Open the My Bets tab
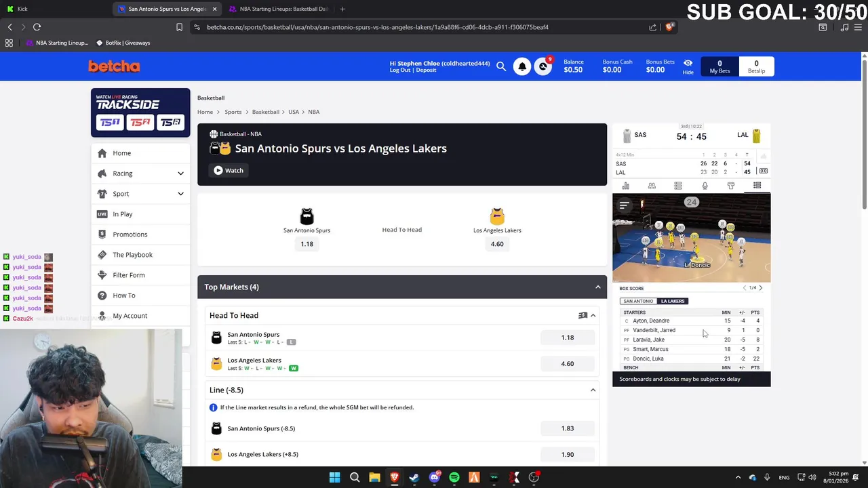The width and height of the screenshot is (868, 488). [x=719, y=66]
